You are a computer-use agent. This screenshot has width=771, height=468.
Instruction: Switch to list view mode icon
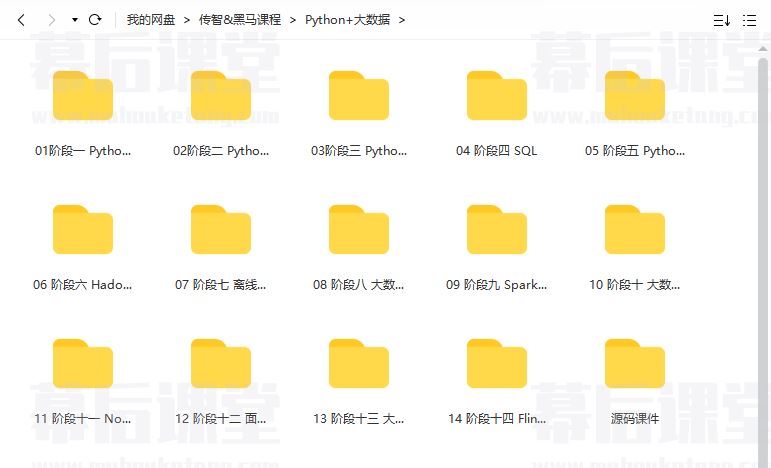click(749, 20)
